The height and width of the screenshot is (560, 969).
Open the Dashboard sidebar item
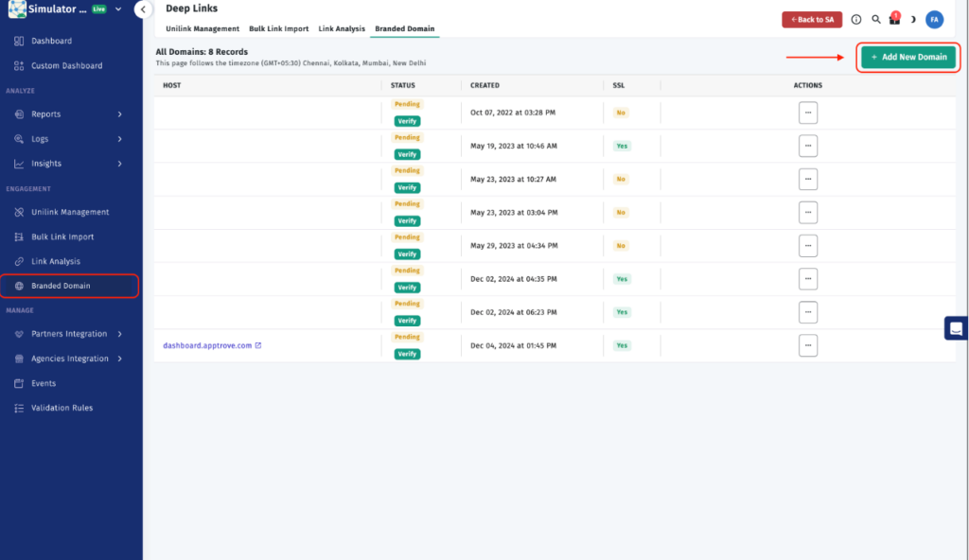(51, 41)
